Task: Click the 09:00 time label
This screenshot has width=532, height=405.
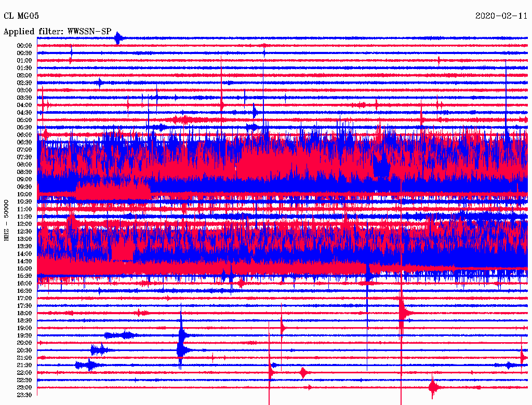Action: 24,180
